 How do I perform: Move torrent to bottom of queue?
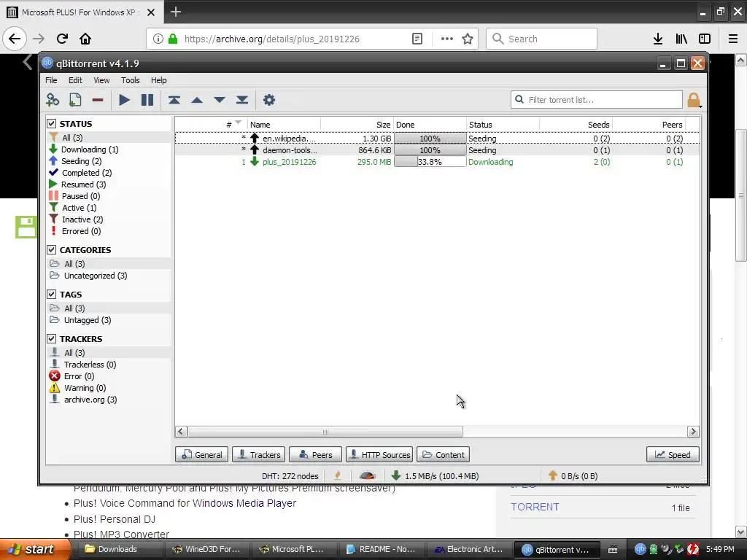click(242, 100)
